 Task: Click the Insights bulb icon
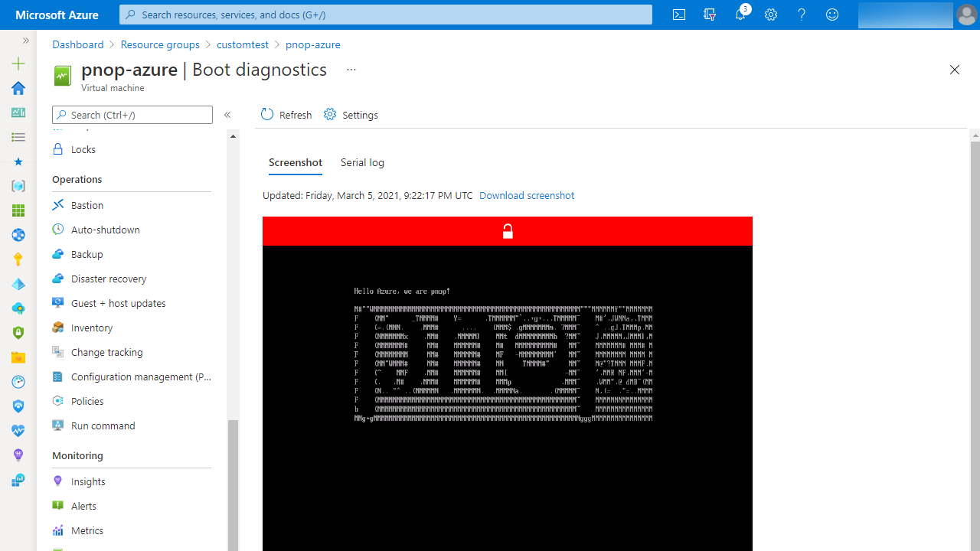[58, 481]
